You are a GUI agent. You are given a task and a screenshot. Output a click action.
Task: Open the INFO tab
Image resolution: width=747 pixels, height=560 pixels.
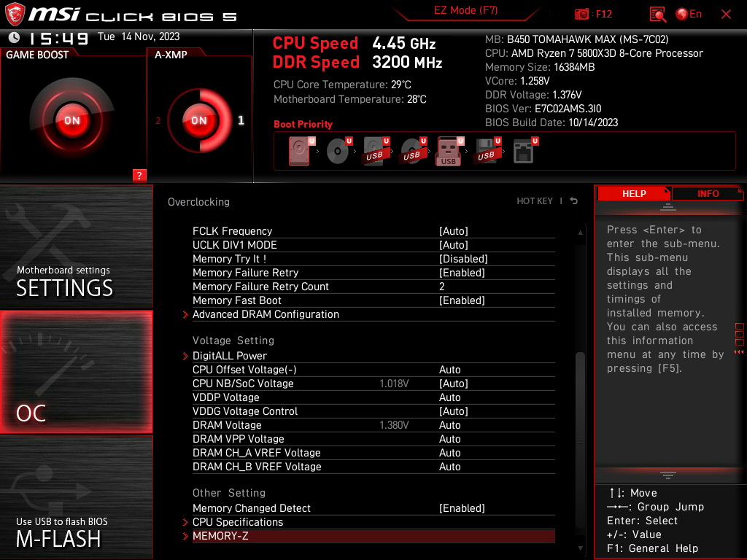[x=708, y=193]
